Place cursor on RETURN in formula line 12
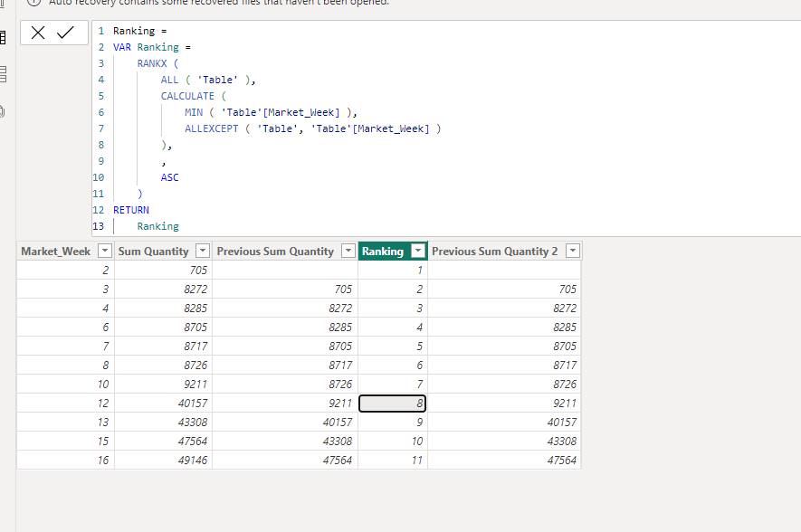Viewport: 801px width, 532px height. click(x=130, y=210)
